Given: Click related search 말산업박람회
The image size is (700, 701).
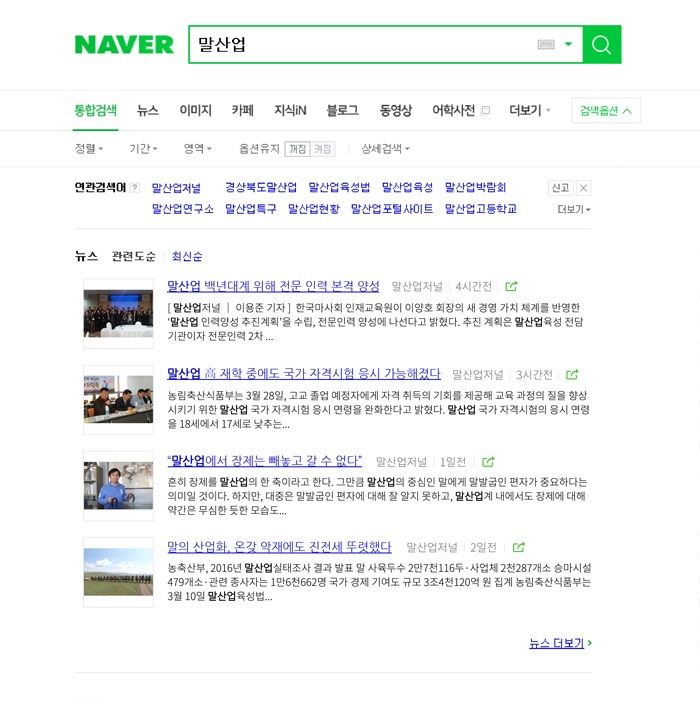Looking at the screenshot, I should (x=475, y=187).
